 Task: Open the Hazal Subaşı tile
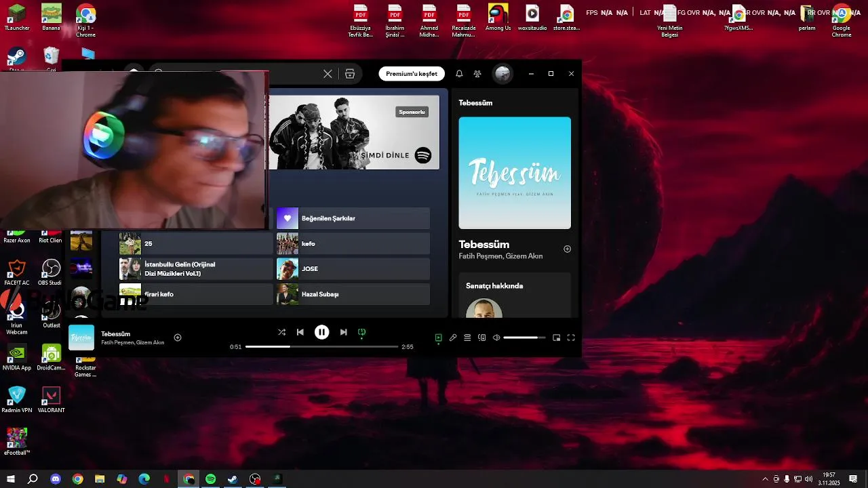353,294
